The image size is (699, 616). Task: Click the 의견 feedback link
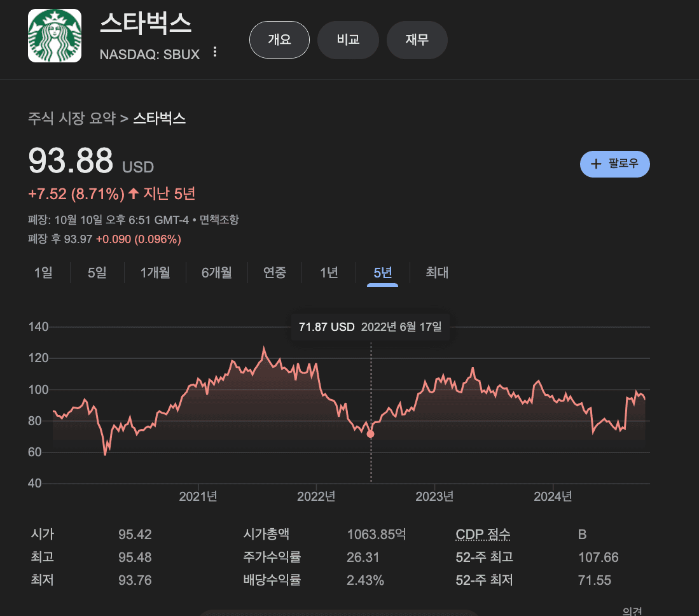[x=632, y=612]
